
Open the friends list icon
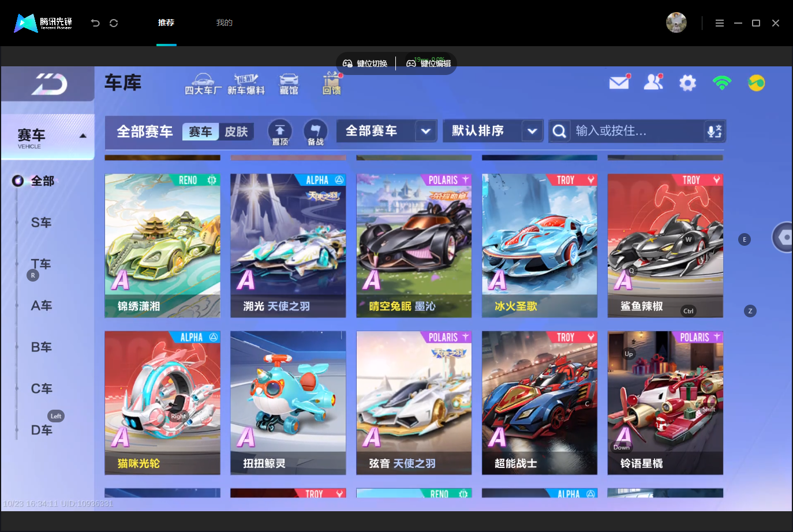coord(653,83)
